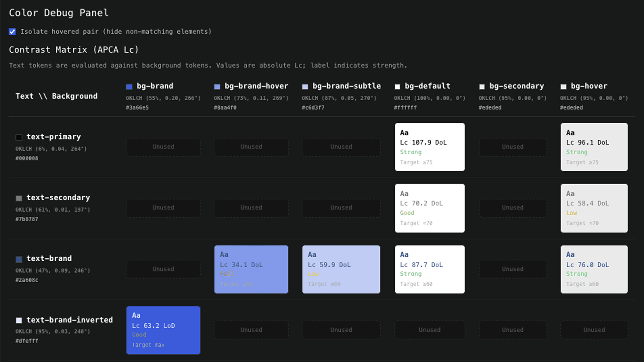Image resolution: width=644 pixels, height=362 pixels.
Task: Click the bg-brand color swatch icon
Action: point(129,86)
